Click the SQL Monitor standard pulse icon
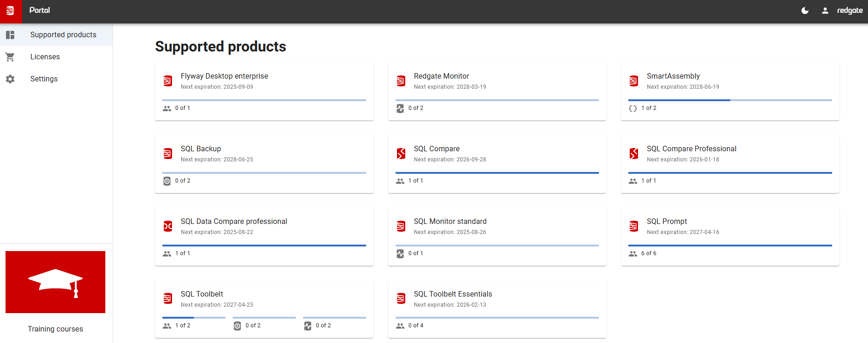Viewport: 868px width, 343px height. coord(400,254)
